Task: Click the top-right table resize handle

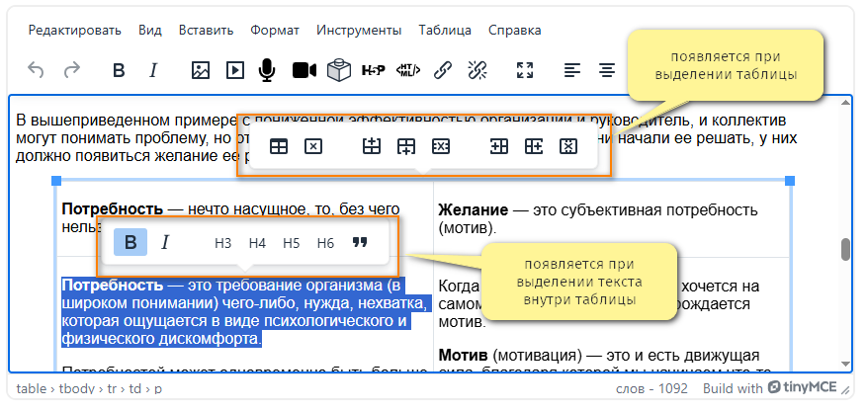Action: pyautogui.click(x=790, y=181)
